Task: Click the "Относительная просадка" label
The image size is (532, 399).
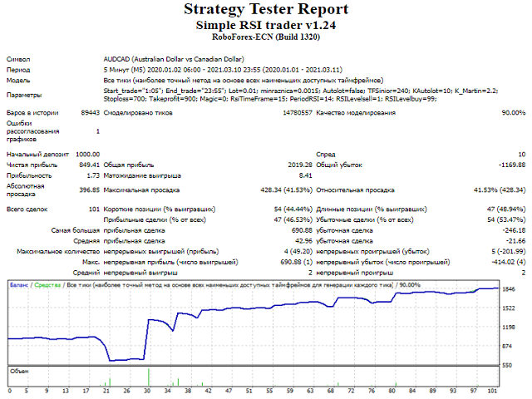Action: (355, 190)
